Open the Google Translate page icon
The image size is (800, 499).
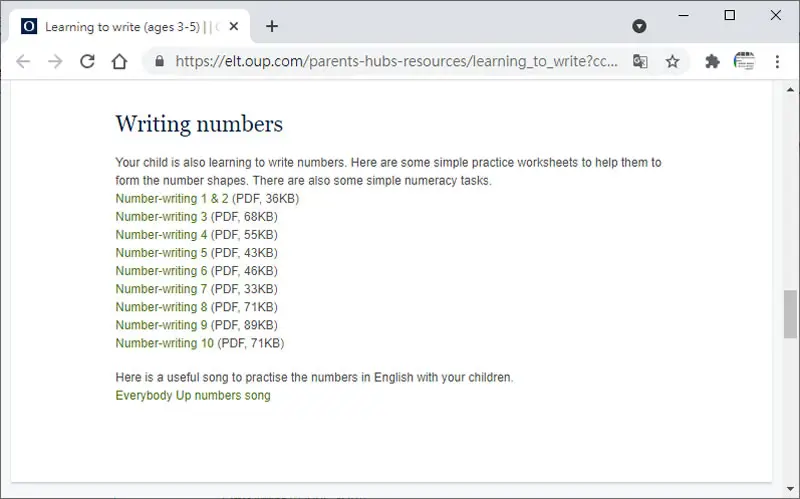[x=640, y=62]
